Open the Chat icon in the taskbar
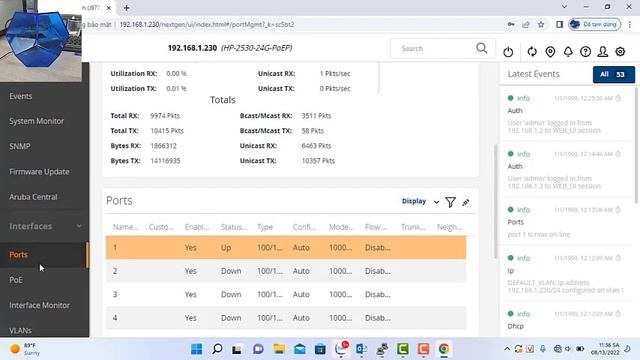This screenshot has height=360, width=640. pyautogui.click(x=258, y=349)
